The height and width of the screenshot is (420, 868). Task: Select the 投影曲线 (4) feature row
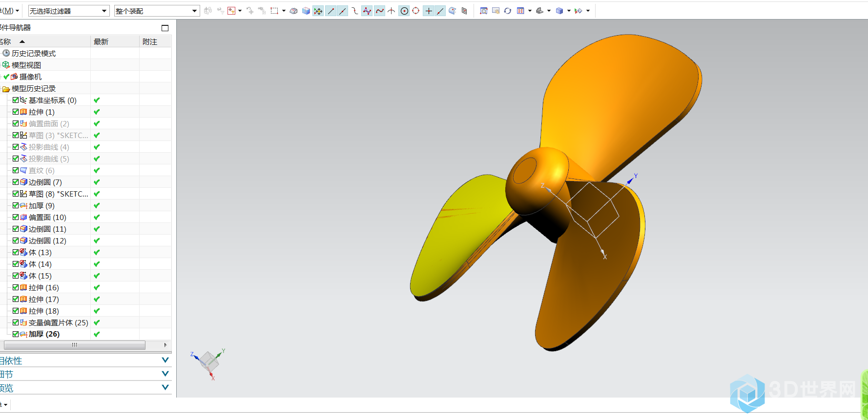pos(49,147)
